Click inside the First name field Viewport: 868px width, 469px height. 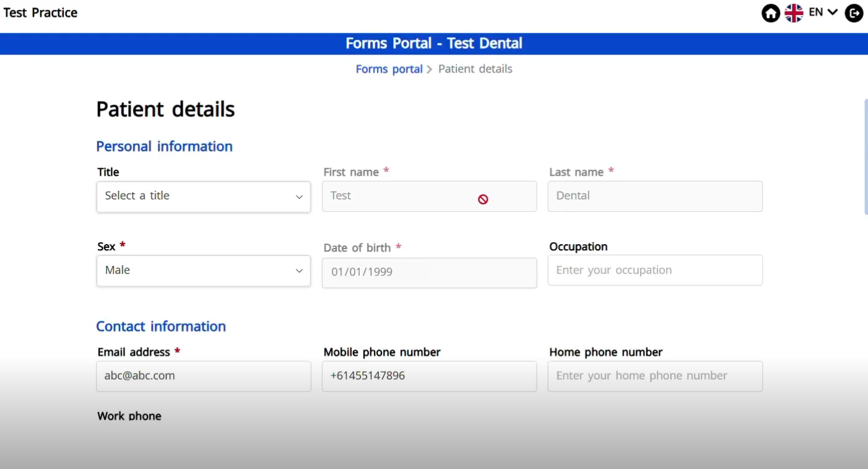tap(409, 196)
